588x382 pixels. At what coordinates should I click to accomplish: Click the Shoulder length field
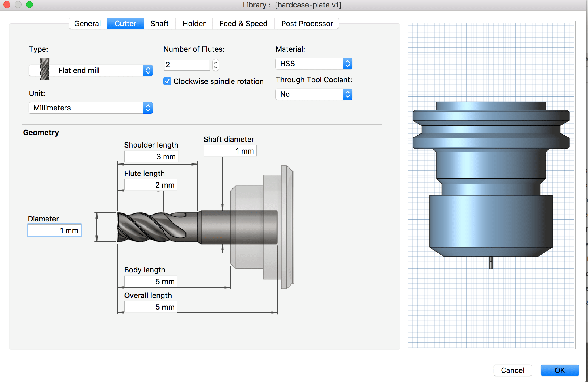(x=151, y=156)
